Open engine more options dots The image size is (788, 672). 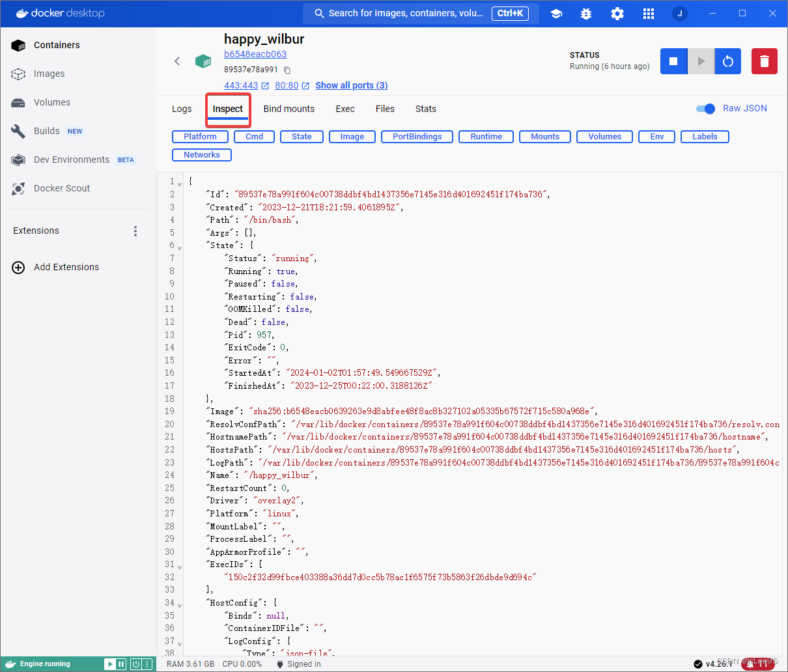148,664
